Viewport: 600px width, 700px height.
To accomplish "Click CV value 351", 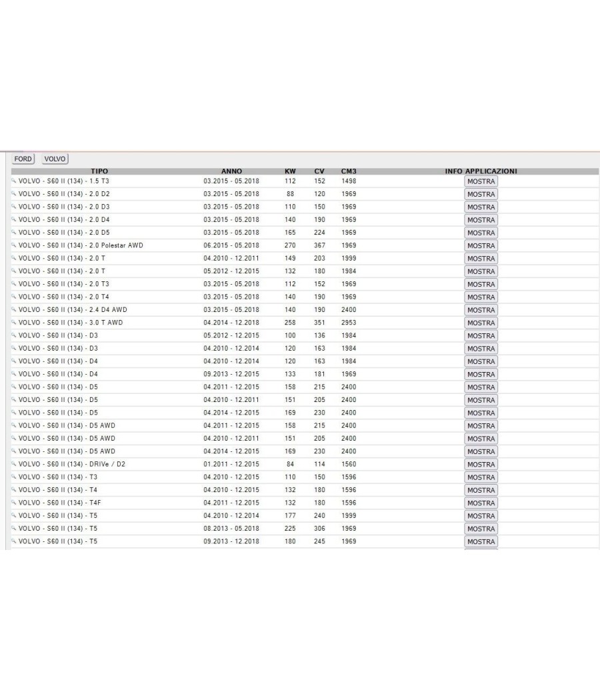I will [319, 322].
